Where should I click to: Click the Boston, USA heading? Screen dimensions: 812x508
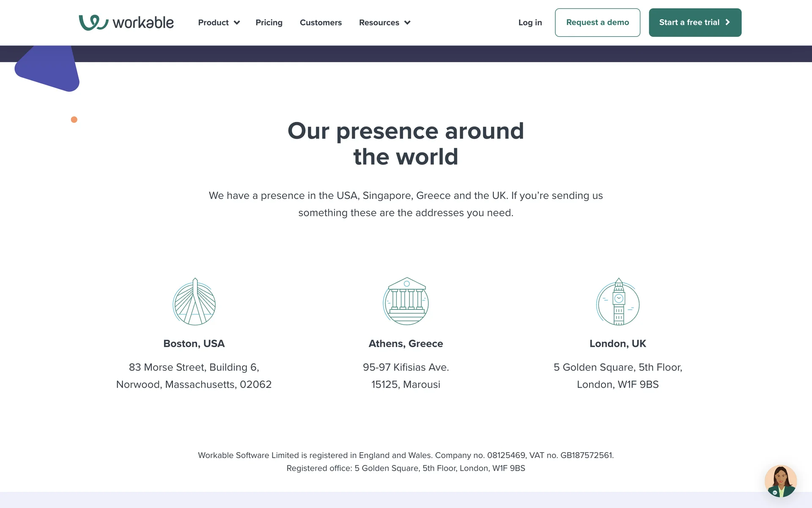click(x=194, y=343)
